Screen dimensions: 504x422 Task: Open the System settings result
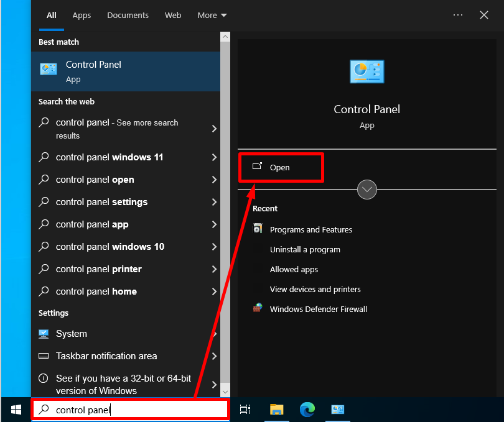(126, 334)
